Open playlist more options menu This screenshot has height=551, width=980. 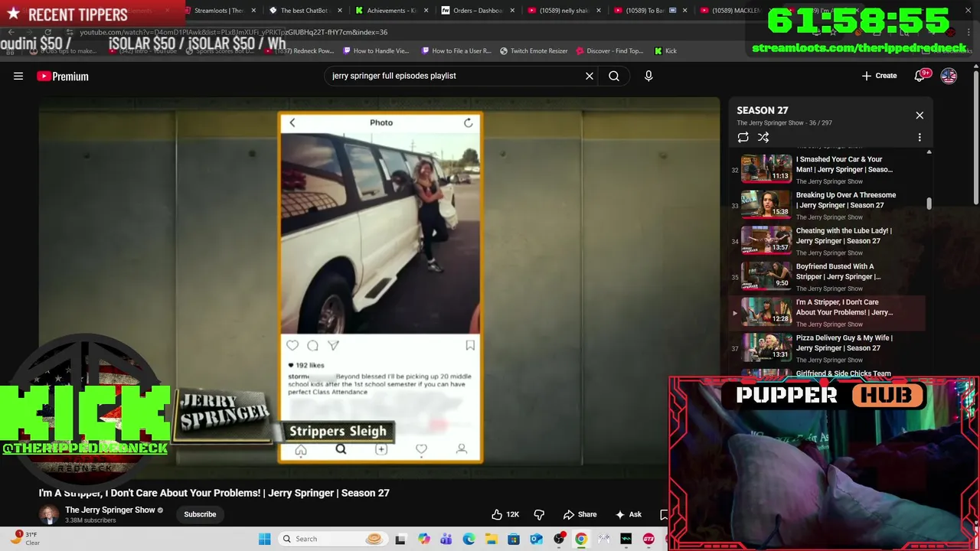pos(920,138)
